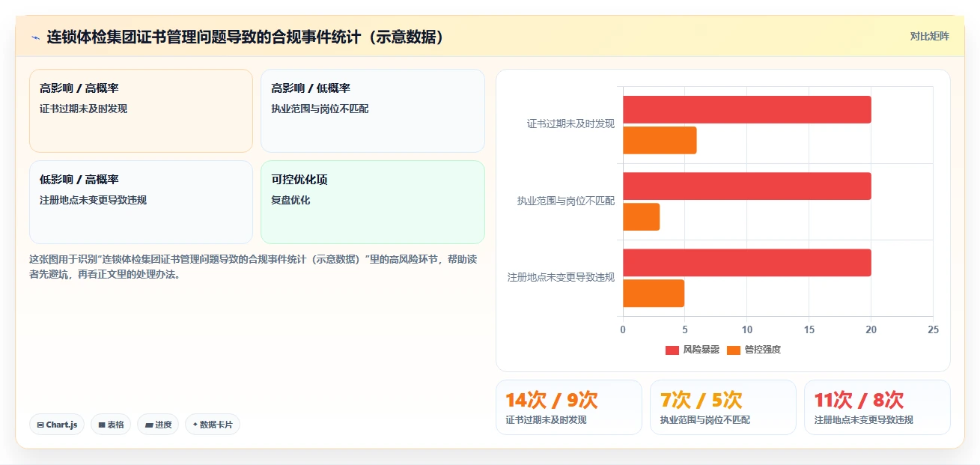Screen dimensions: 980x465
Task: Click the main title 连锁体检集团证书管理问题
Action: coord(246,37)
